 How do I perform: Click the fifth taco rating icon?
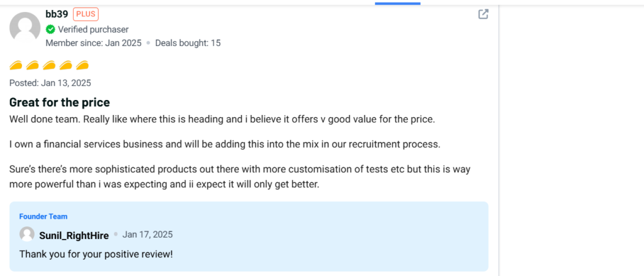(x=82, y=65)
